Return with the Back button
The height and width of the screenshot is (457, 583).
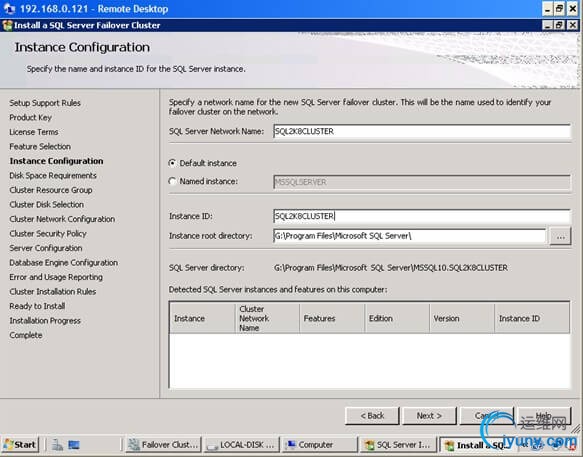pos(372,416)
